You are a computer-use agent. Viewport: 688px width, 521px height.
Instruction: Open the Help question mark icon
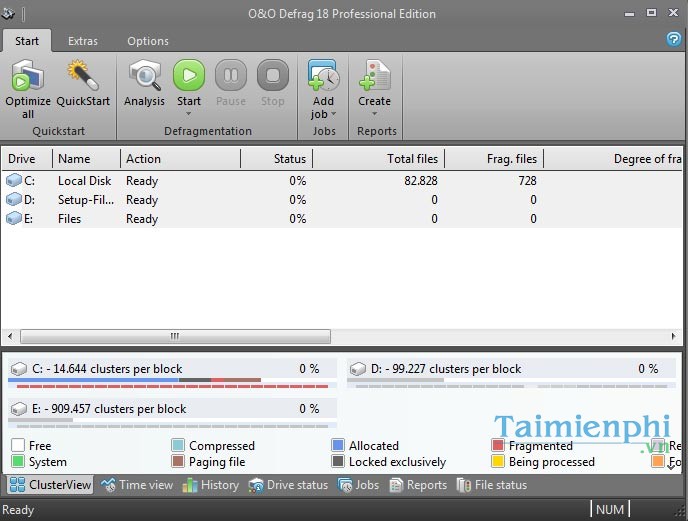click(x=674, y=39)
